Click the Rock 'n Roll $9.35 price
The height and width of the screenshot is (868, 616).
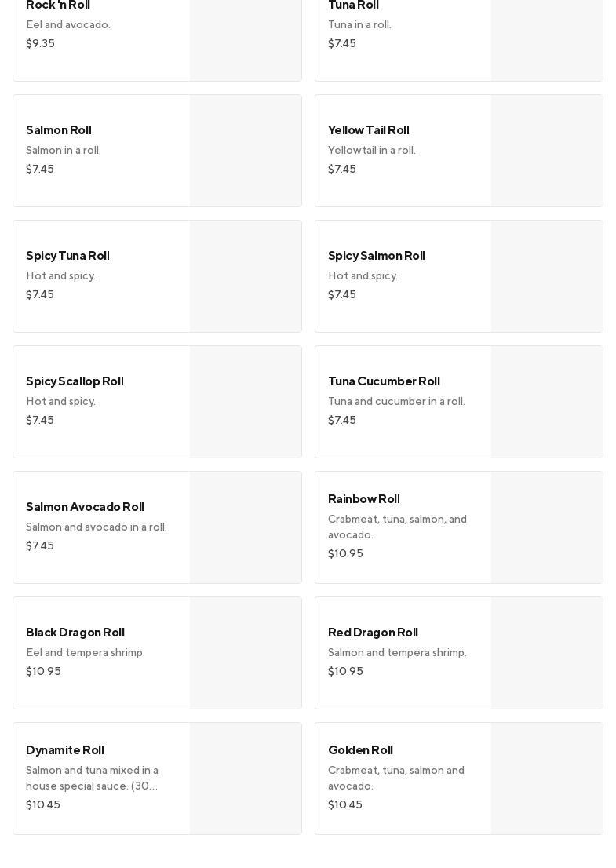coord(40,44)
